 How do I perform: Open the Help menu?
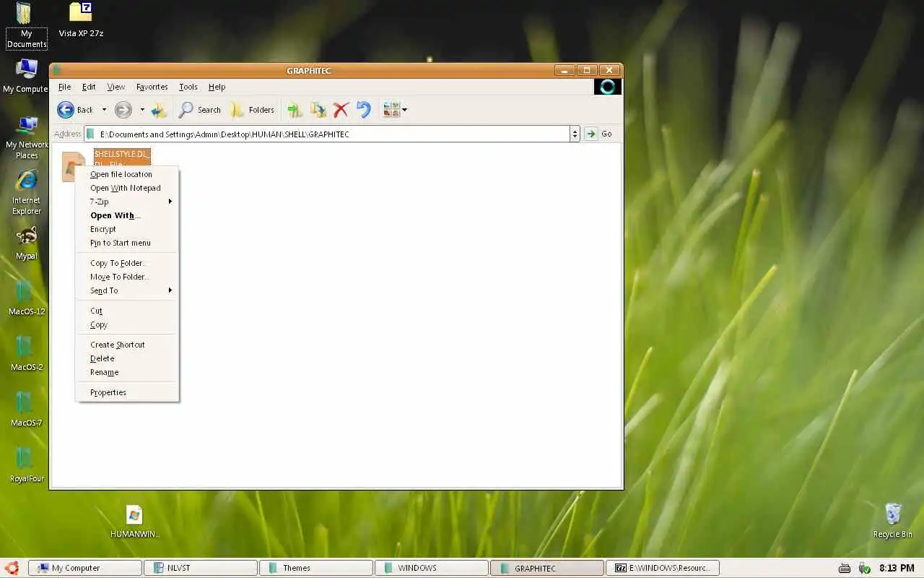click(x=217, y=87)
